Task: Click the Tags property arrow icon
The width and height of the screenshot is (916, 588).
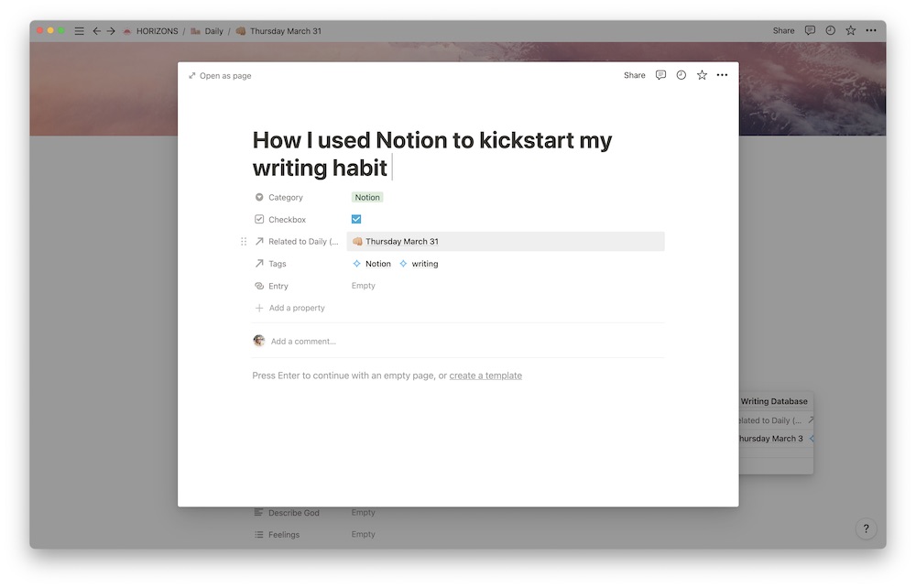Action: pyautogui.click(x=259, y=264)
